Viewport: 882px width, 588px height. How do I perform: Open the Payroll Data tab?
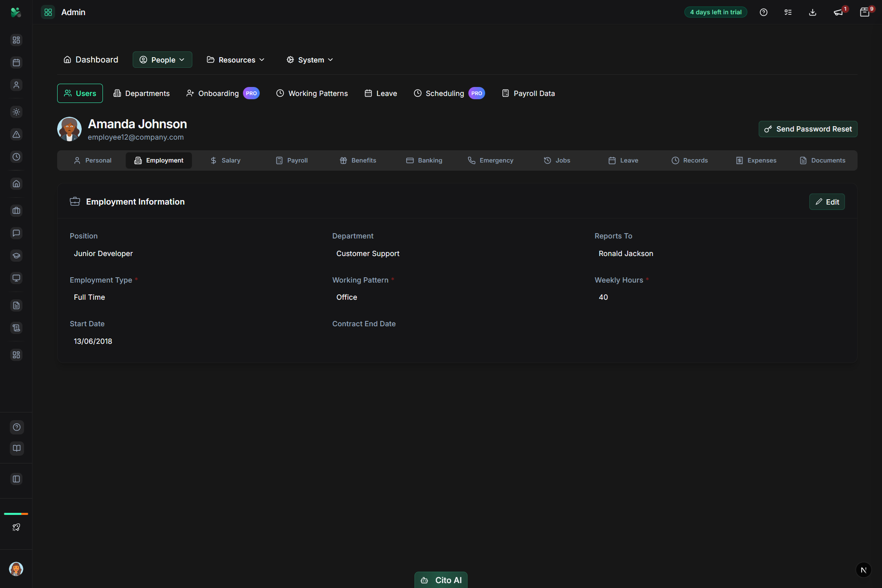(528, 93)
